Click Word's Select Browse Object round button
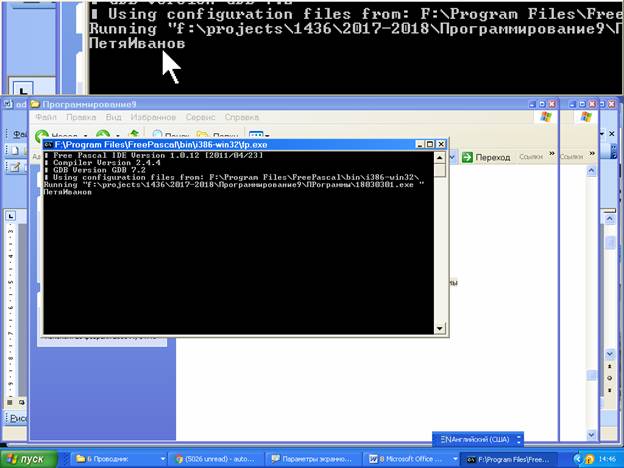 coord(610,378)
